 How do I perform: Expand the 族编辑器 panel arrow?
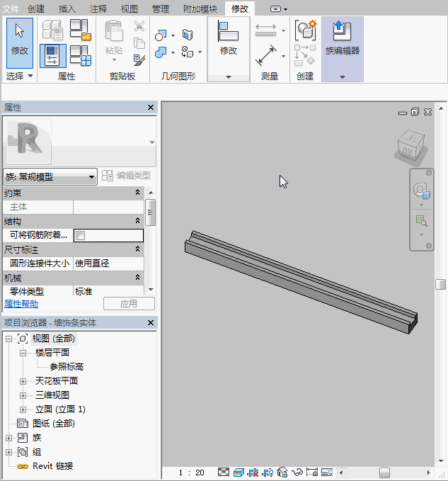click(x=343, y=77)
